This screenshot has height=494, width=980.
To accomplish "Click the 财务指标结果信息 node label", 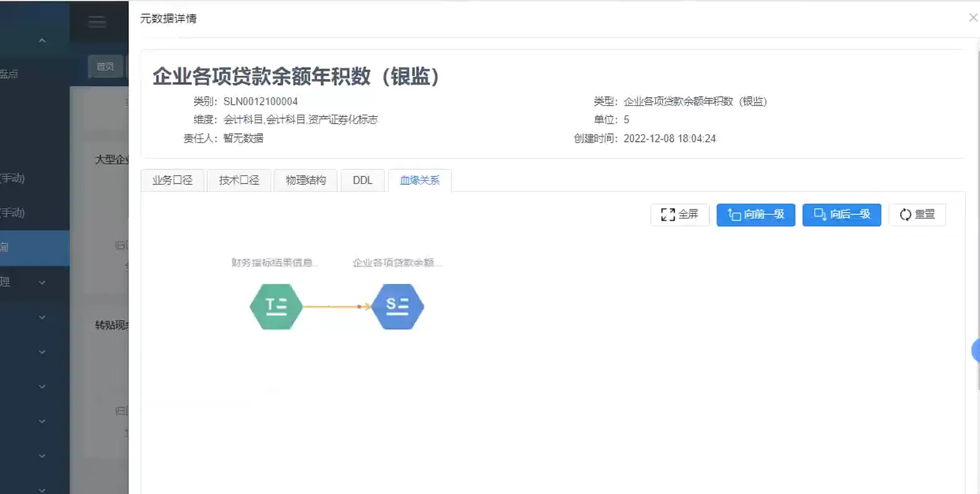I will [x=274, y=263].
